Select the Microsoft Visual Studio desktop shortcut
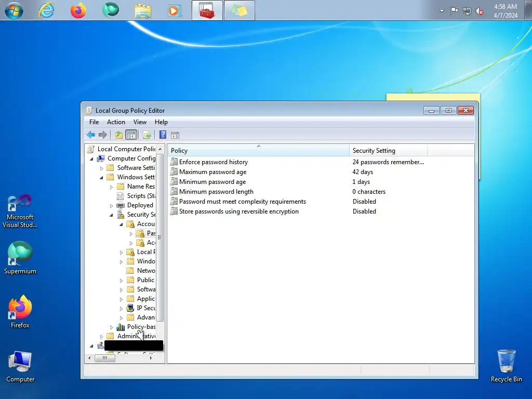 click(x=20, y=211)
